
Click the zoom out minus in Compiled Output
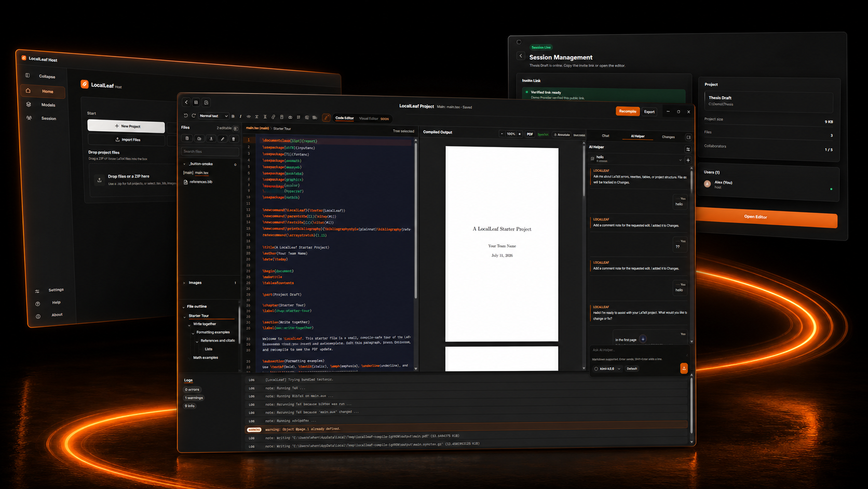coord(502,134)
